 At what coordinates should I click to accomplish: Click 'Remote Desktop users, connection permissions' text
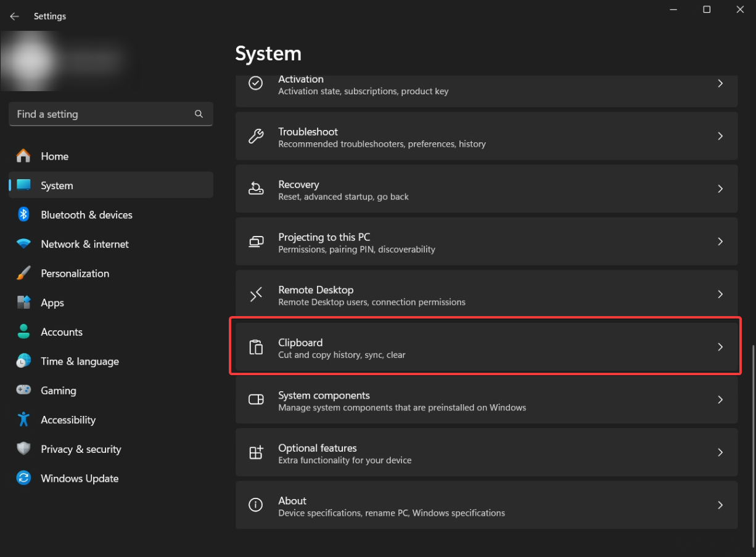click(372, 303)
